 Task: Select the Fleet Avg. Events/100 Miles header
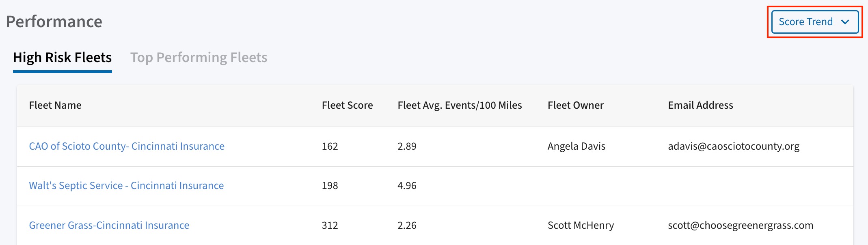click(460, 105)
